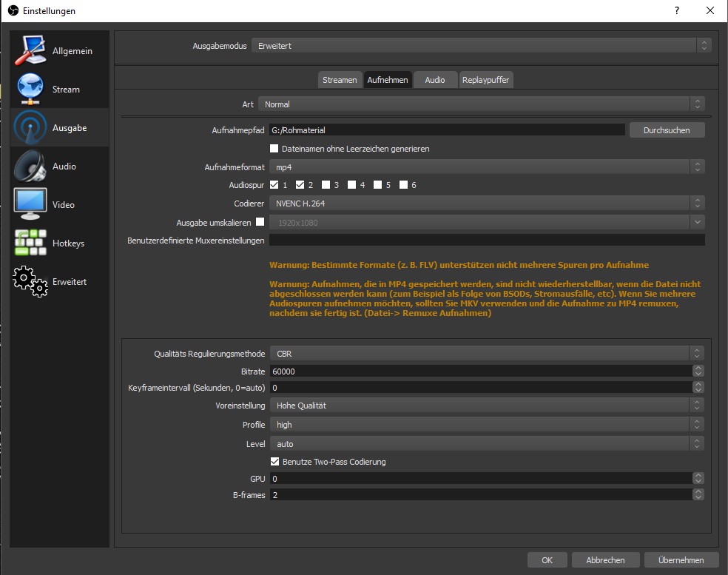Click the Aufnahmepfad text field

coord(447,130)
